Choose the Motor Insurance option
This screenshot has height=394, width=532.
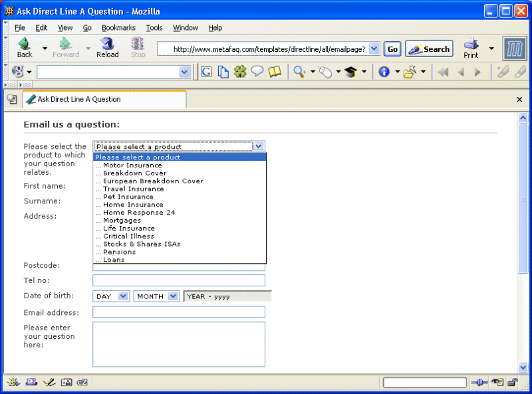(180, 165)
